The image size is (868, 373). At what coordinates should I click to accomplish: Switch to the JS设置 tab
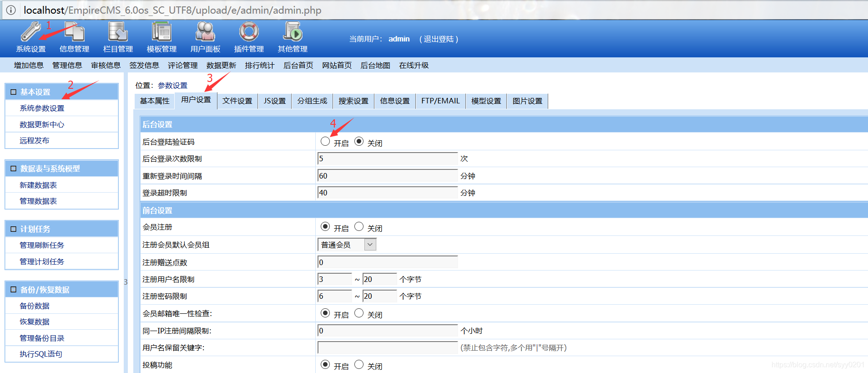(275, 101)
